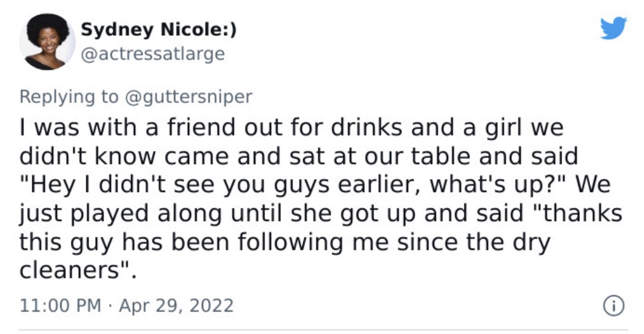Open the tweet info circle icon
Screen dimensions: 644x334
(x=614, y=306)
